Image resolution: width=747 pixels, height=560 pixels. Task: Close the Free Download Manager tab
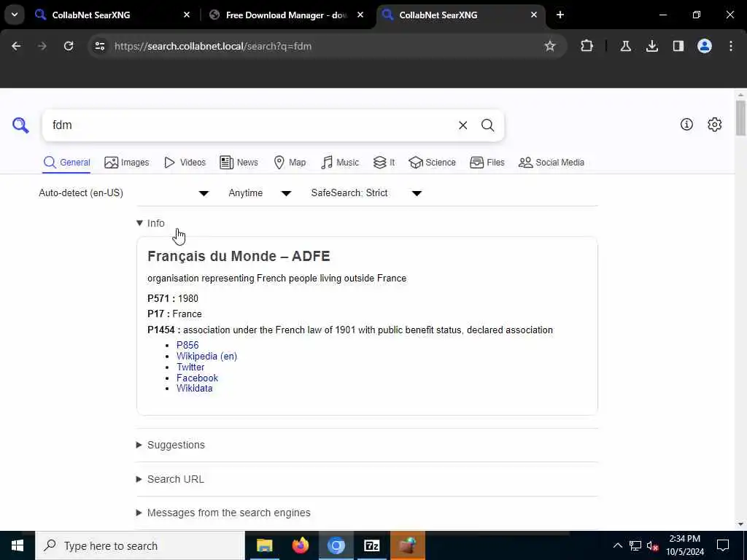pyautogui.click(x=360, y=15)
